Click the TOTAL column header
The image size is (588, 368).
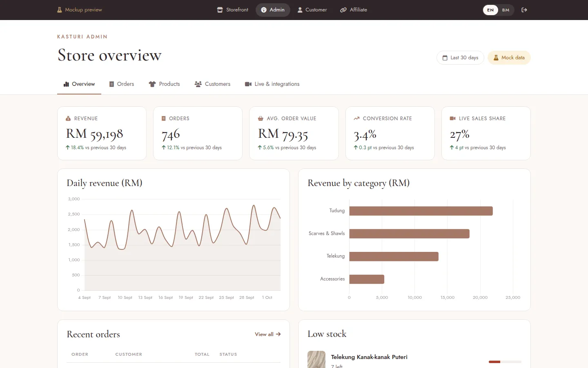(x=202, y=355)
